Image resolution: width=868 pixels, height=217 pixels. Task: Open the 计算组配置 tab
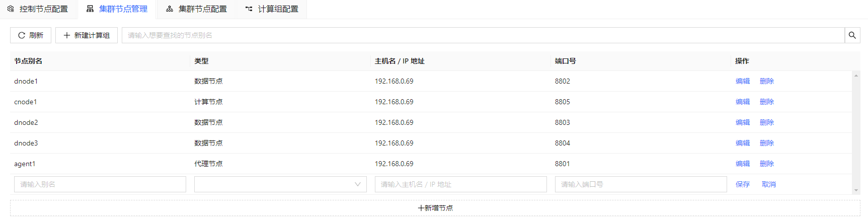(272, 9)
